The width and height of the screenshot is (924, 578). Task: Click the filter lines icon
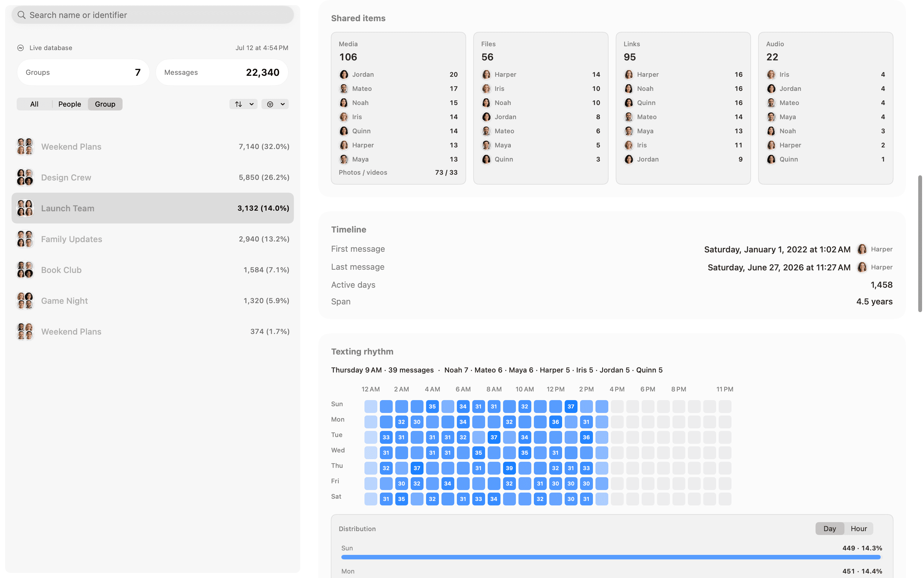coord(270,104)
